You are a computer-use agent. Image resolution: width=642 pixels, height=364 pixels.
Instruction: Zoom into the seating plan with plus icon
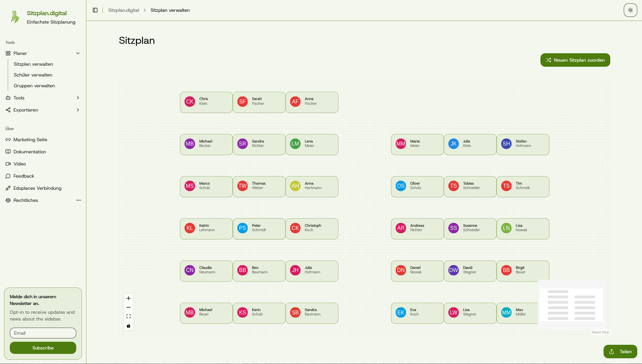click(128, 298)
